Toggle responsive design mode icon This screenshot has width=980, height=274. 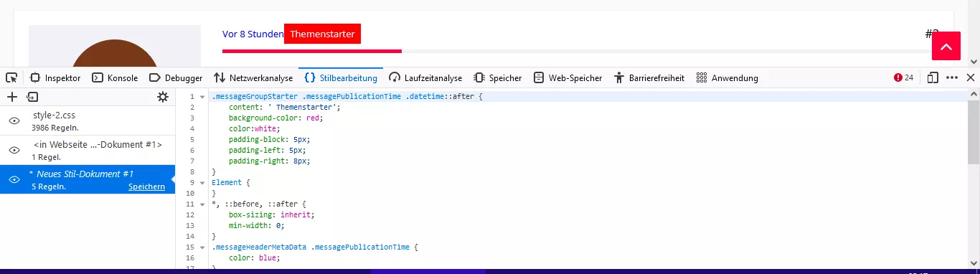tap(933, 77)
